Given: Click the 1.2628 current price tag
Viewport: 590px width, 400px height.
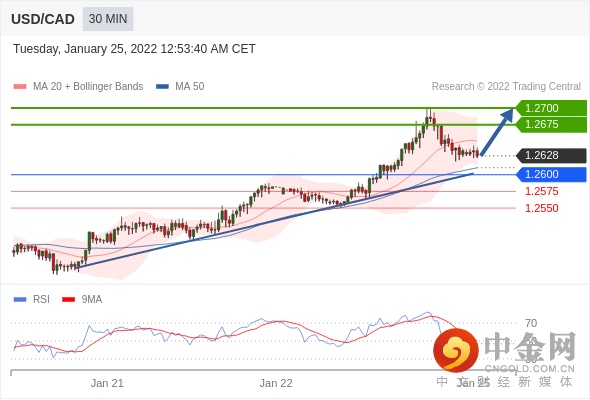Looking at the screenshot, I should [x=551, y=155].
